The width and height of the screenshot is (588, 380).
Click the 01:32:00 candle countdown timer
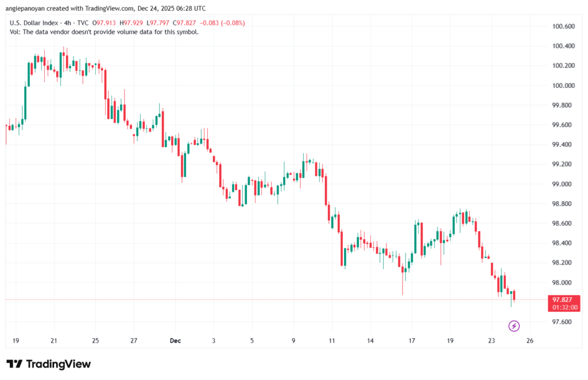(564, 308)
